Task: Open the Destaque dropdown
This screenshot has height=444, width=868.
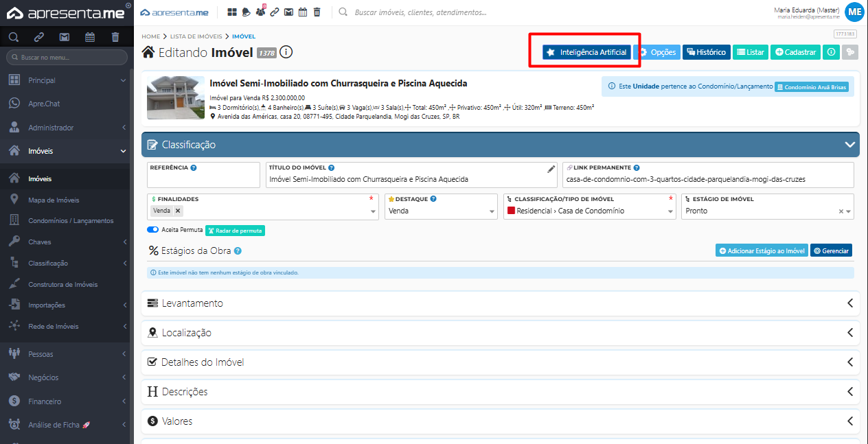Action: click(x=442, y=211)
